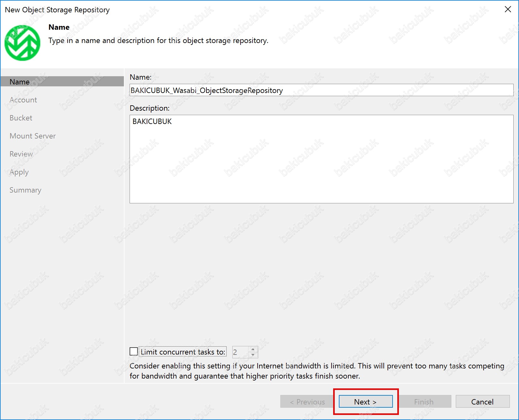Screen dimensions: 519x420
Task: Close the New Object Storage Repository dialog
Action: coord(508,9)
